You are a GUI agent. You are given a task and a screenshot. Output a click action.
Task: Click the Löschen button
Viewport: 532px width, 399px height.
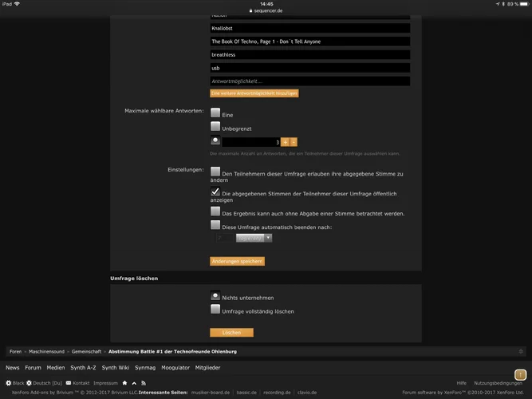pyautogui.click(x=231, y=333)
